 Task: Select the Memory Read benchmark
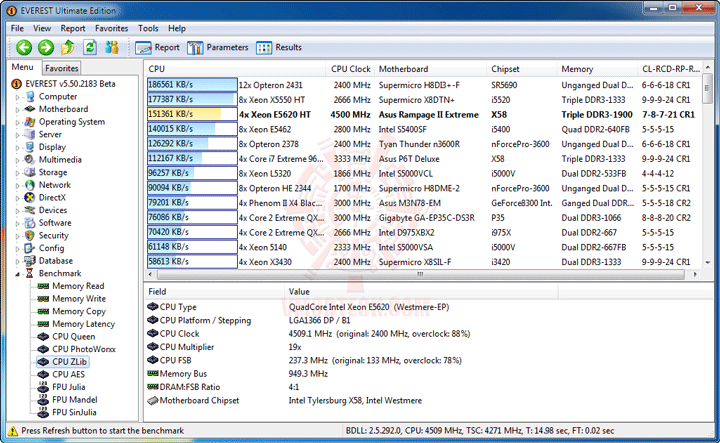(x=78, y=286)
